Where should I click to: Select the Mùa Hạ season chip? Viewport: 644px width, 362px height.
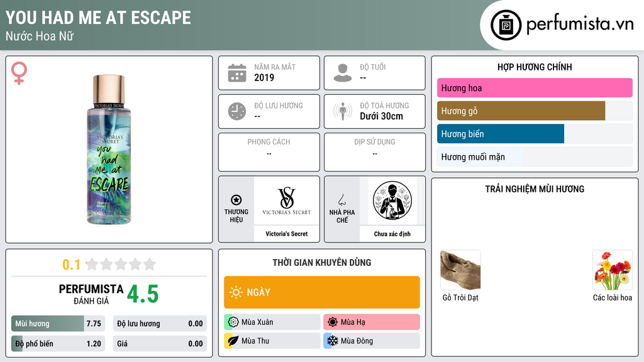point(372,322)
